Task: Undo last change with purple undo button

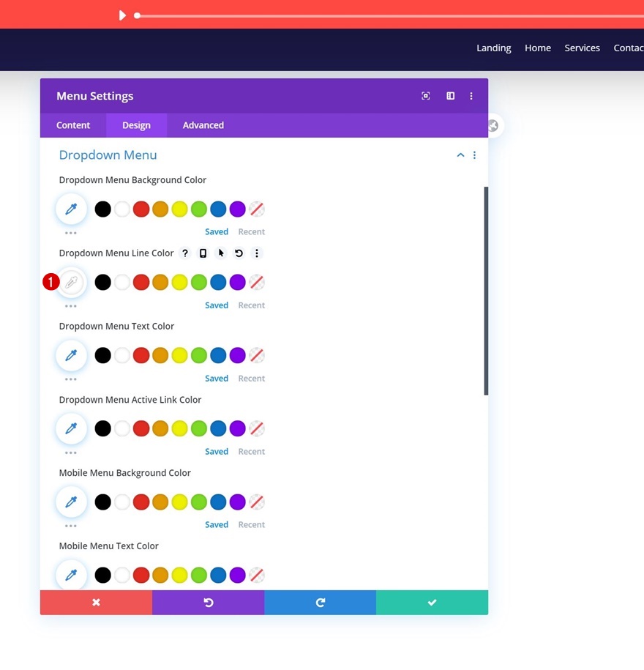Action: point(209,603)
